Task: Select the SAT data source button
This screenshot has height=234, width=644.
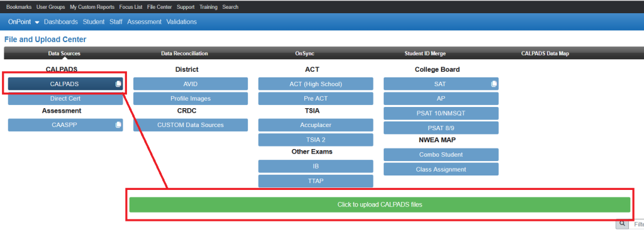Action: click(x=441, y=84)
